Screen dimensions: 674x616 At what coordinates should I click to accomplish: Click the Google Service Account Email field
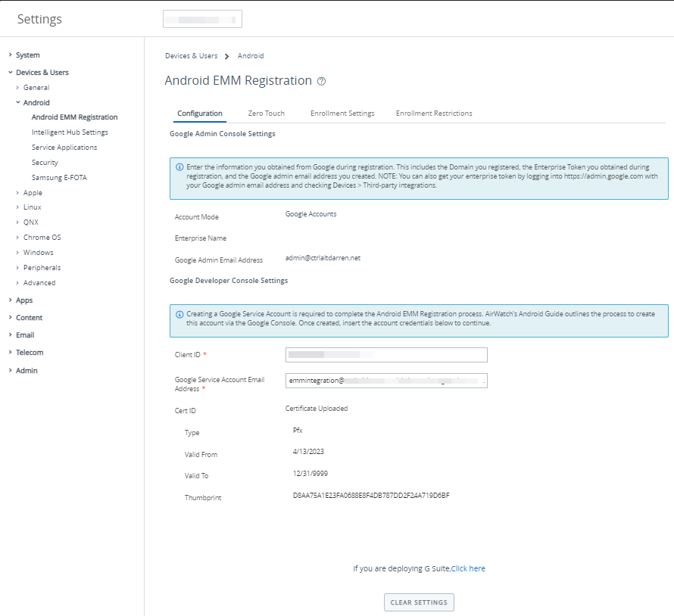coord(386,381)
